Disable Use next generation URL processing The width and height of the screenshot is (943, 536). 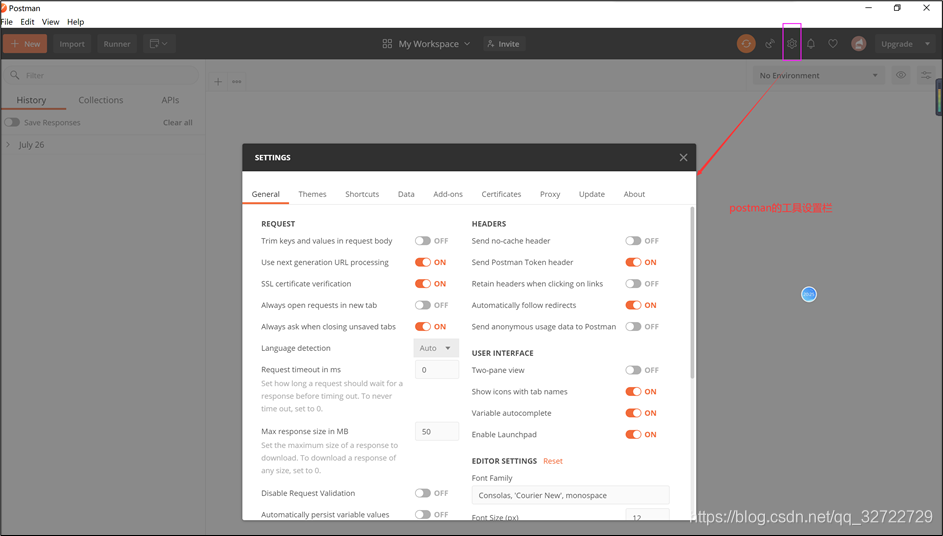pos(423,262)
